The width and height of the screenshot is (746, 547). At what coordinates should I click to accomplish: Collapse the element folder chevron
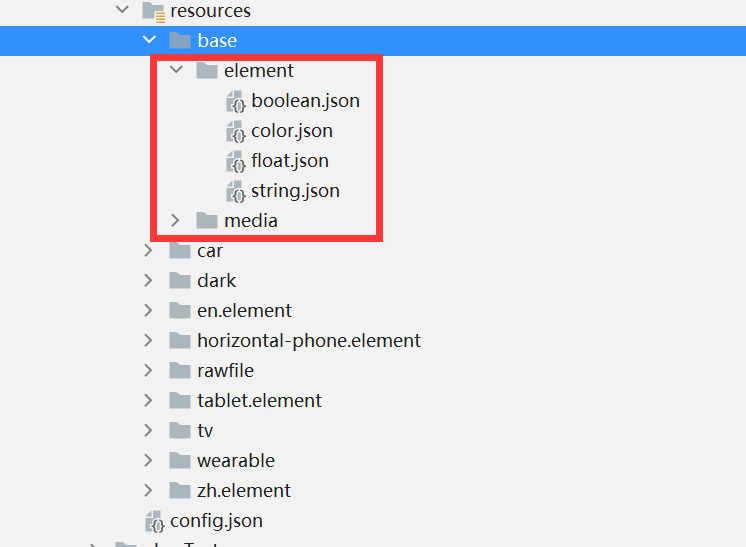[x=177, y=70]
